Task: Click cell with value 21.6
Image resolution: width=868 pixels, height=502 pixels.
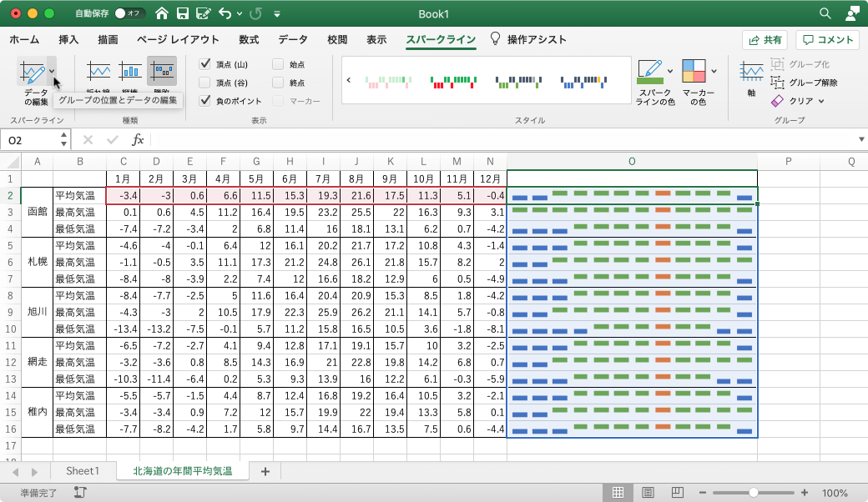Action: (x=357, y=196)
